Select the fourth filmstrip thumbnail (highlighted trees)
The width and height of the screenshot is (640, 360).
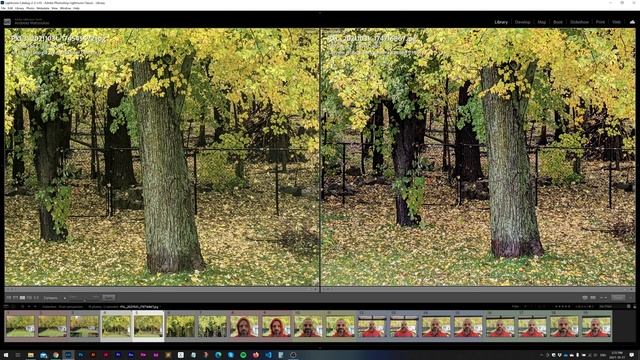pos(116,326)
